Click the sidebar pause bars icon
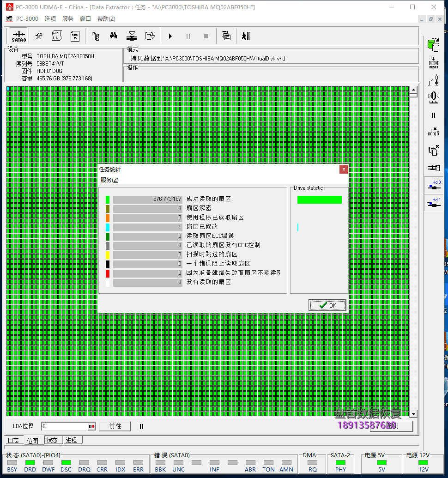448x478 pixels. (433, 115)
